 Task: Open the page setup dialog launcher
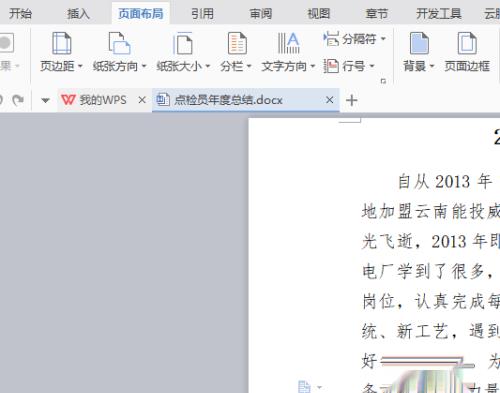pos(383,81)
